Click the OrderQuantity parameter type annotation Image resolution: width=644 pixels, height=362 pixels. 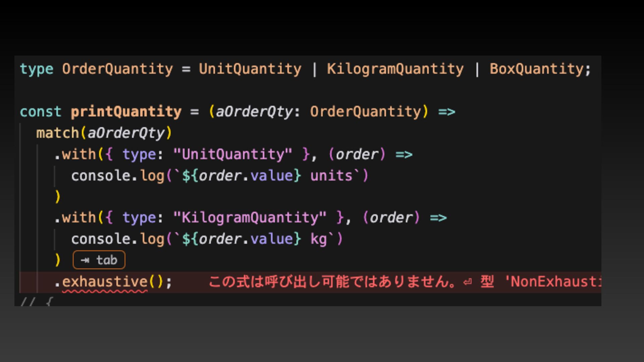[366, 112]
